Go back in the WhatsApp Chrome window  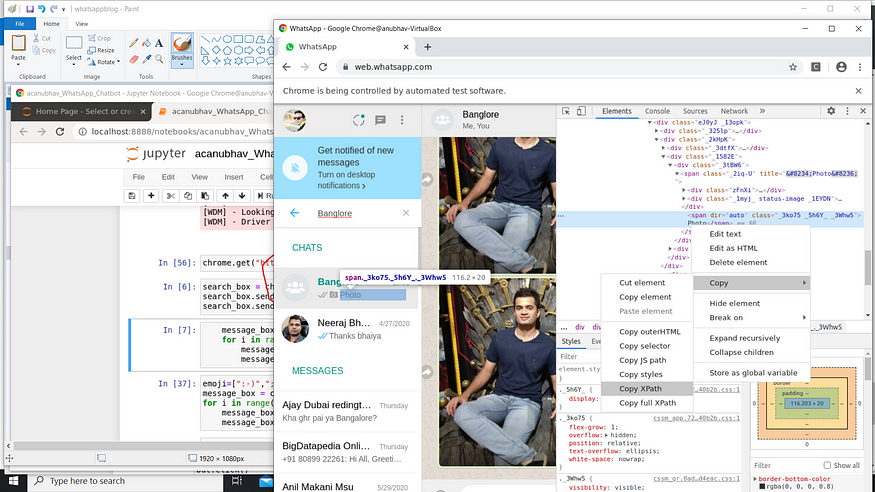point(286,67)
